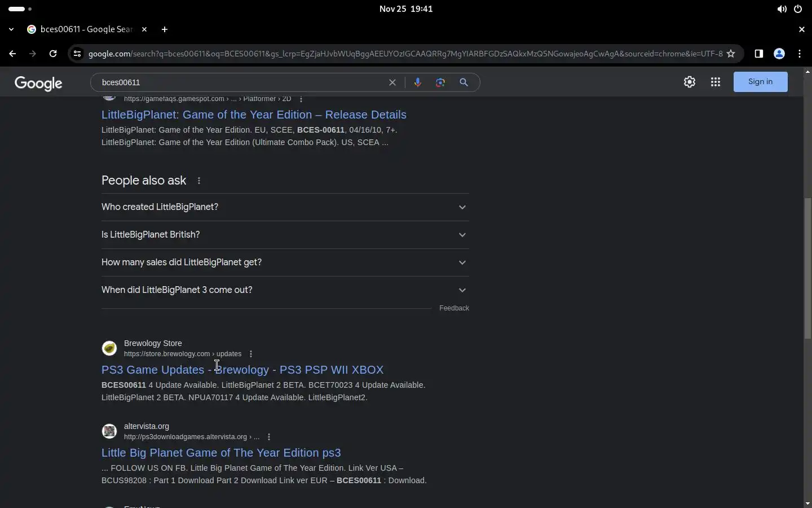The width and height of the screenshot is (812, 508).
Task: Bookmark this page with the star icon
Action: 731,54
